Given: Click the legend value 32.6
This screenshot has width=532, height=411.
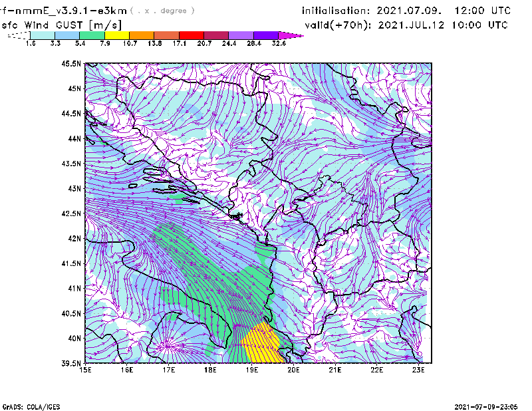Looking at the screenshot, I should (279, 43).
